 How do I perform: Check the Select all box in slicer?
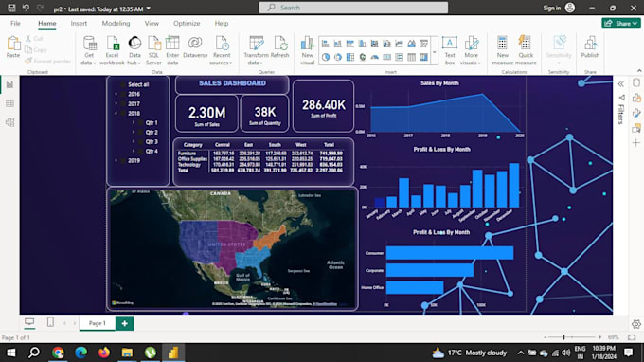123,84
